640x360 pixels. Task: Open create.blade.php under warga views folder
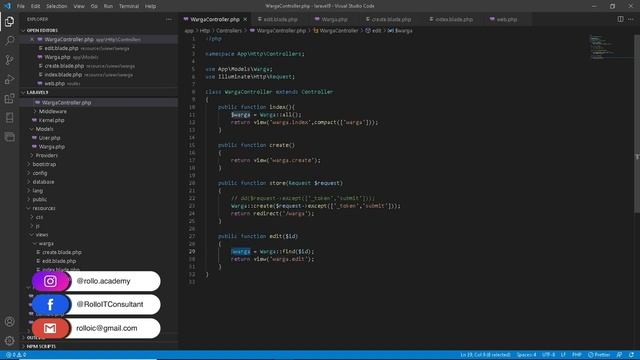point(62,252)
